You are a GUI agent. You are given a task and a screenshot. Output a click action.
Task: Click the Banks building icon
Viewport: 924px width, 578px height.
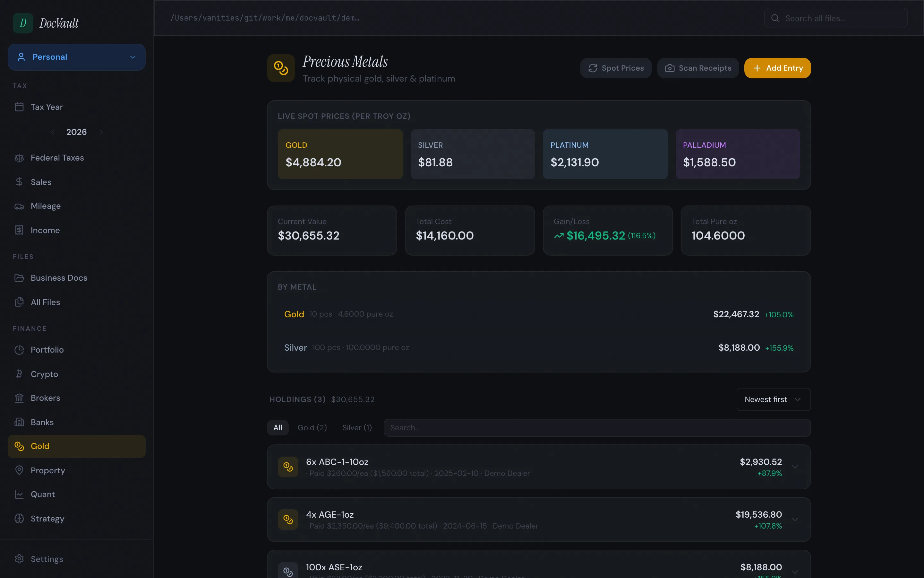pos(19,422)
